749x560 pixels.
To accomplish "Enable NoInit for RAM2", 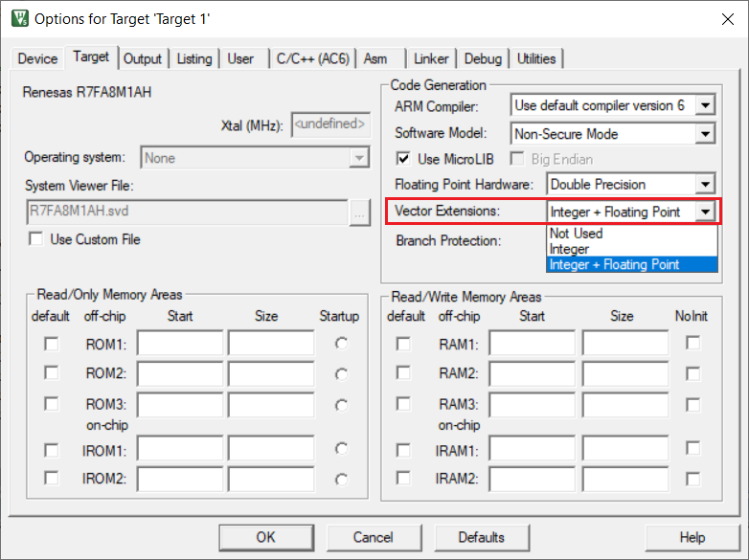I will pyautogui.click(x=692, y=373).
